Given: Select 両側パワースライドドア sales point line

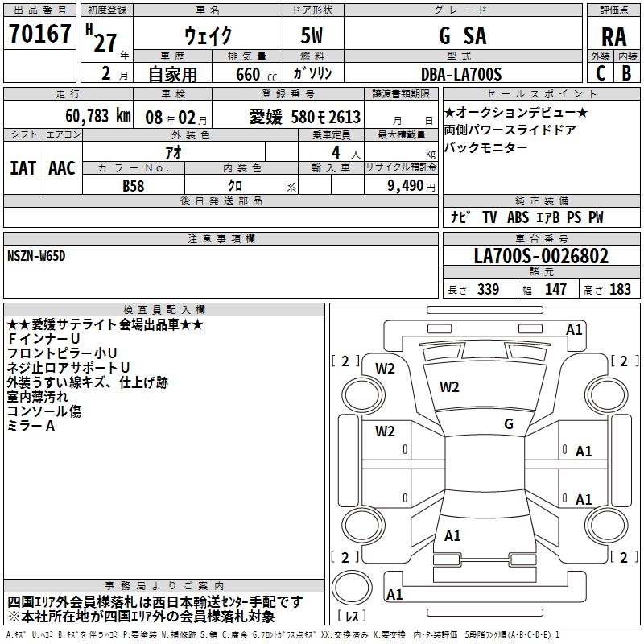Looking at the screenshot, I should 510,130.
